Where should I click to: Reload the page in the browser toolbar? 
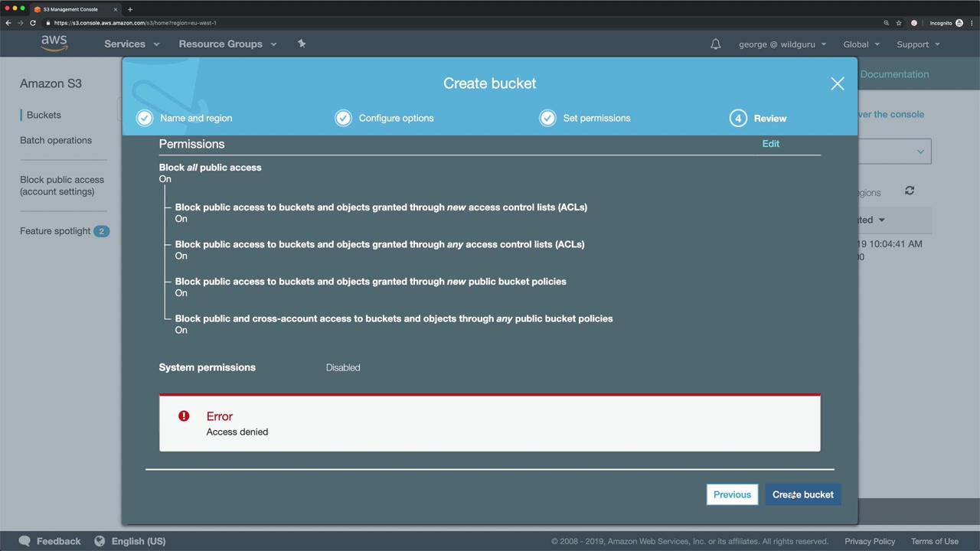click(x=33, y=23)
